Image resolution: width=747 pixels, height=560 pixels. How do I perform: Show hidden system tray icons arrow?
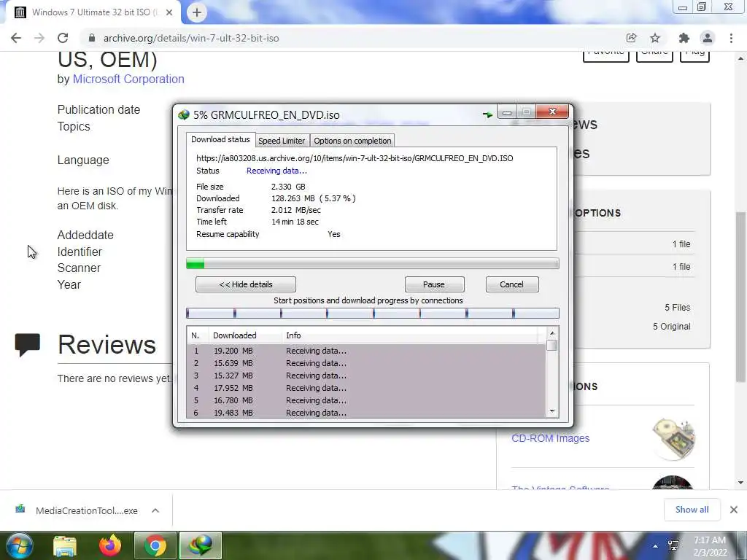tap(656, 546)
